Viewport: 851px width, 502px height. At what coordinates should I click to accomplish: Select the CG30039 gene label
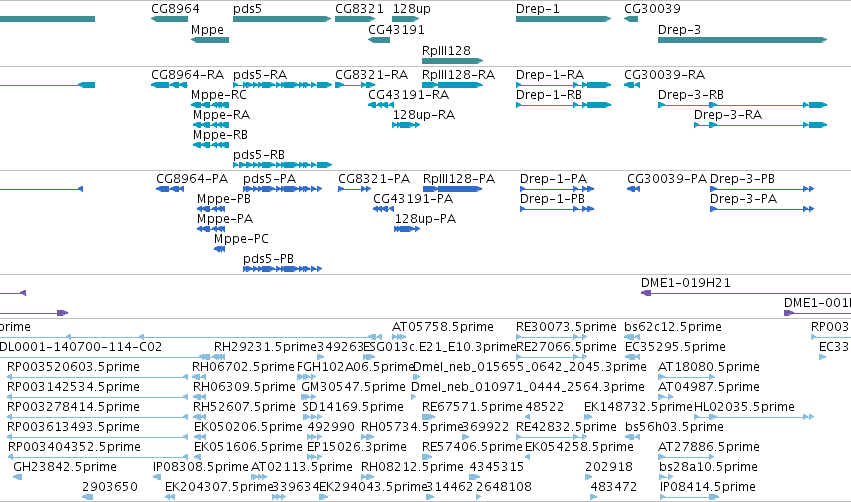pyautogui.click(x=652, y=9)
